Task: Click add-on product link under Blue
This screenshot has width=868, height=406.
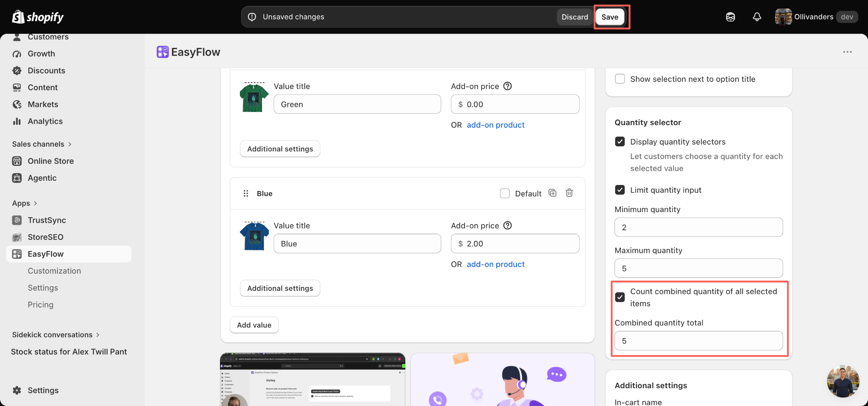Action: (x=495, y=264)
